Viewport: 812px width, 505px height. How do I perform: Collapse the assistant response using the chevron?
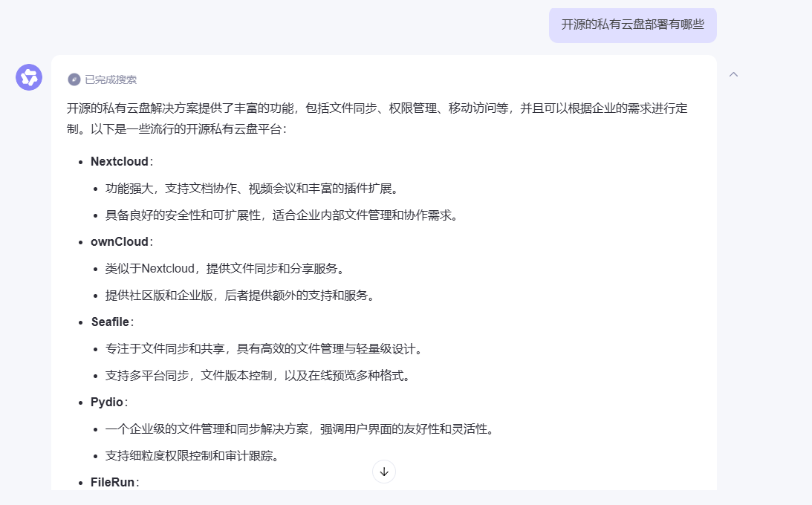734,74
